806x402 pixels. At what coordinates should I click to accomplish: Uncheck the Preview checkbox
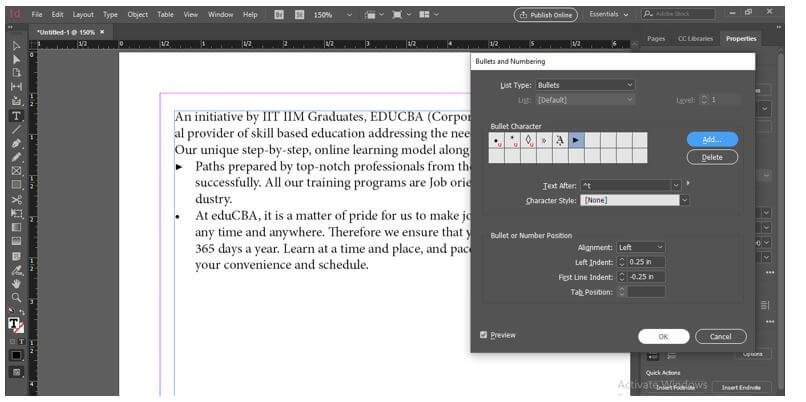click(x=483, y=335)
